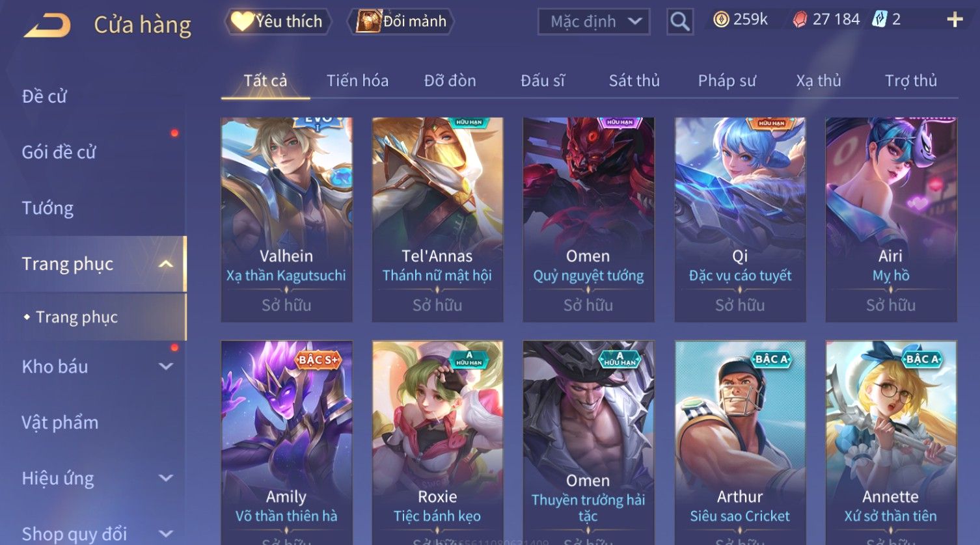980x545 pixels.
Task: Collapse the Trang phục sidebar section
Action: pos(166,264)
